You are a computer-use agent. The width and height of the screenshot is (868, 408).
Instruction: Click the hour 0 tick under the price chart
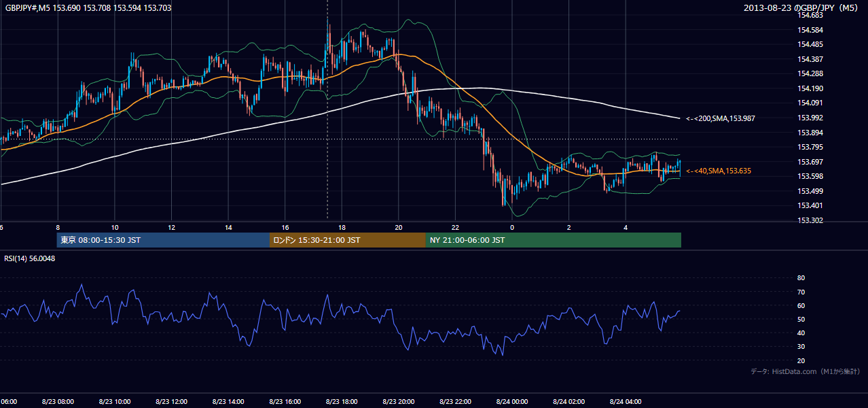coord(512,227)
